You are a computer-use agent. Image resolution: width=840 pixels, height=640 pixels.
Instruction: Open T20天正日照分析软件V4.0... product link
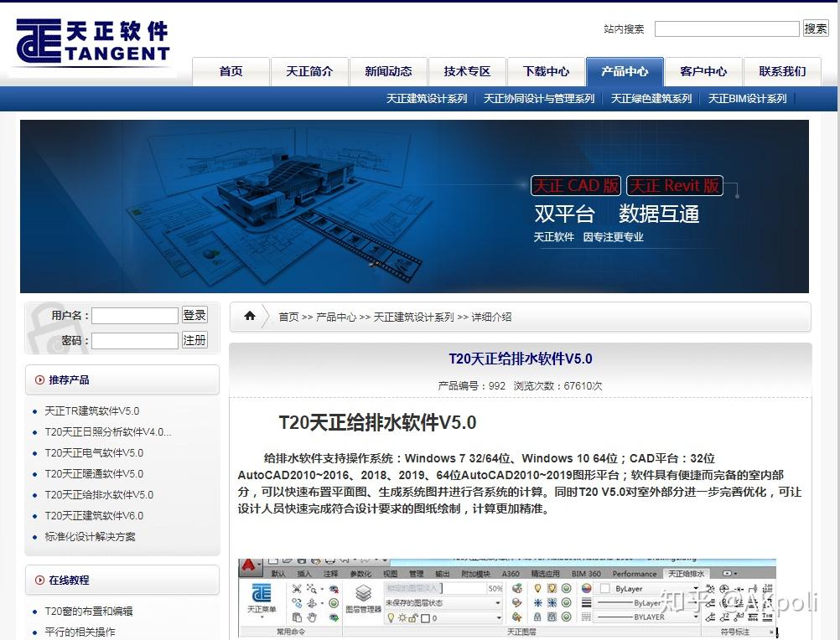point(107,432)
